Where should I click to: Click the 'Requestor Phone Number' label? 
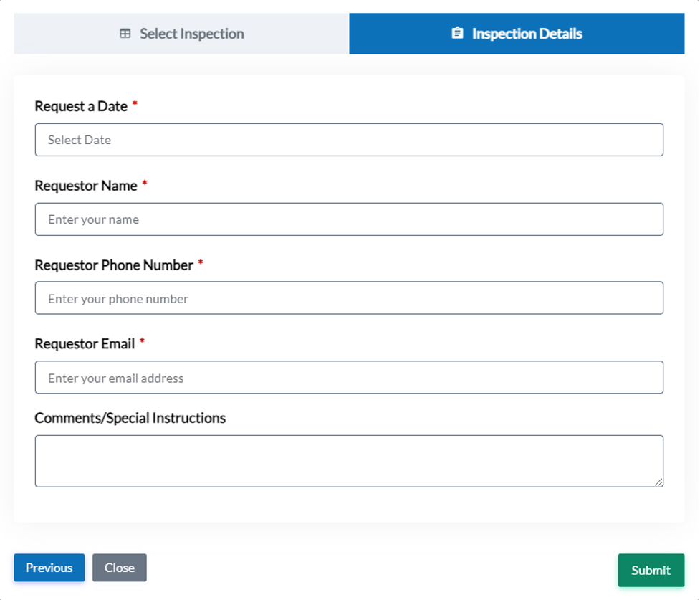click(114, 265)
